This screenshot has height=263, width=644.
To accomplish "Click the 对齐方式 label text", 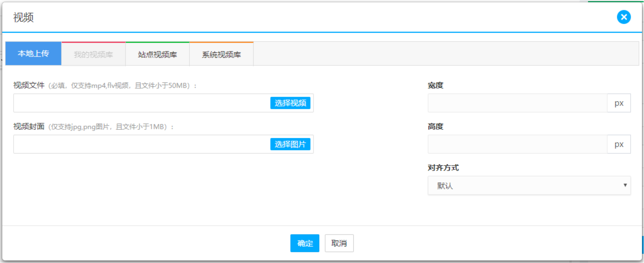I will click(x=443, y=168).
